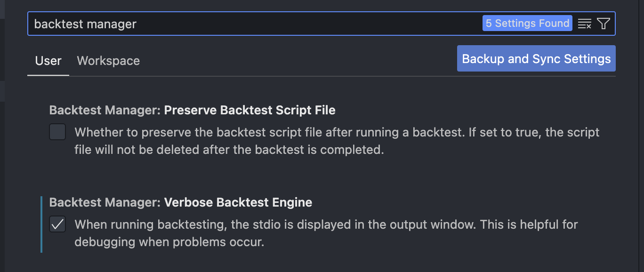Click the Verbose Backtest Engine title
Viewport: 644px width, 272px height.
[x=238, y=203]
